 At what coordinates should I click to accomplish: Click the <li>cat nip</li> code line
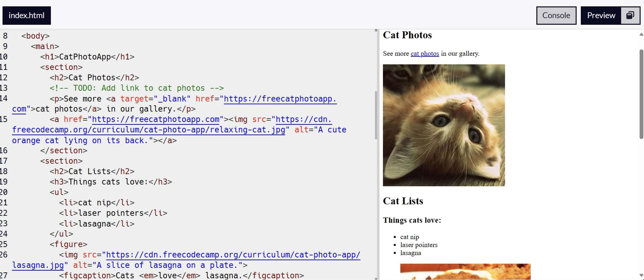(x=97, y=203)
